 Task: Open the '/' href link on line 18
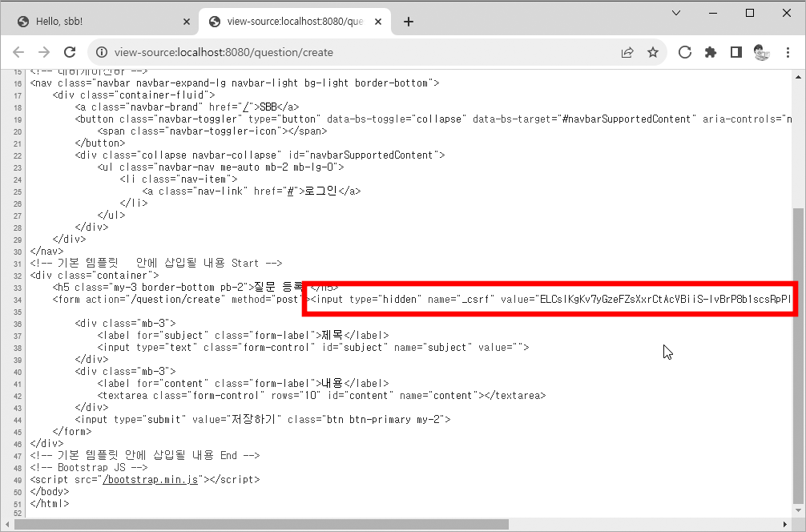(245, 107)
